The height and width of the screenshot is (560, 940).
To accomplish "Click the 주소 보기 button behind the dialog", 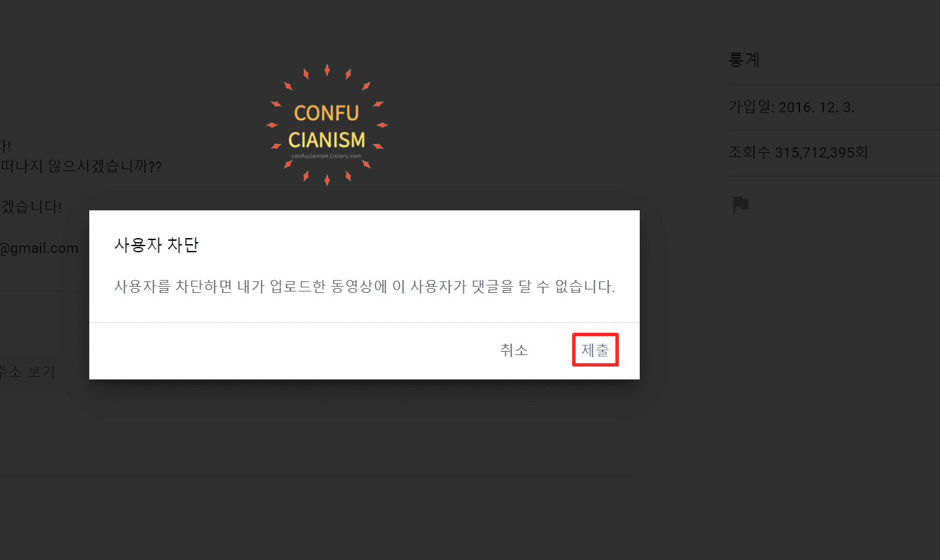I will pyautogui.click(x=27, y=371).
